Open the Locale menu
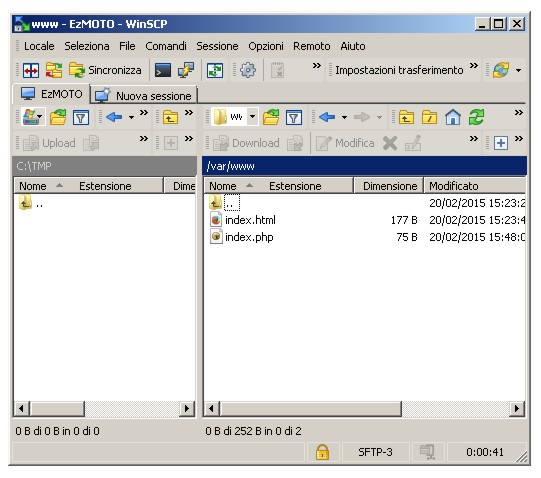The height and width of the screenshot is (478, 541). coord(39,46)
